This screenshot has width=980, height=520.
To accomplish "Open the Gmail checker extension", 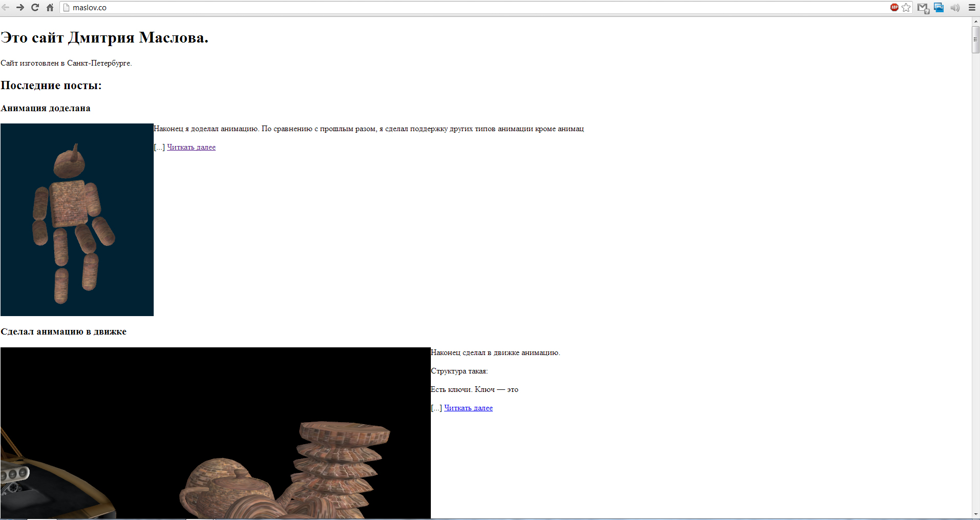I will click(x=923, y=8).
